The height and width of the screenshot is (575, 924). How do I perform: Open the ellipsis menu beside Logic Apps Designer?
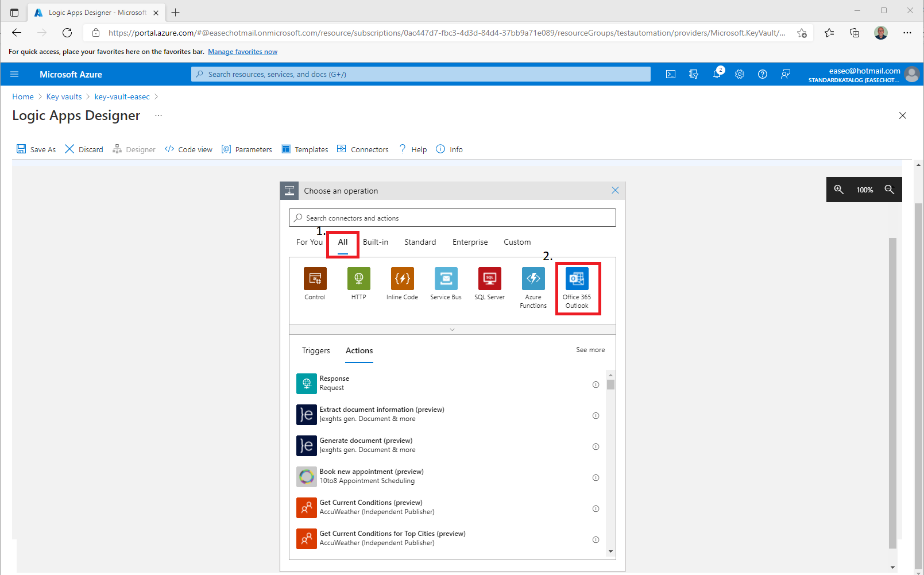(158, 115)
